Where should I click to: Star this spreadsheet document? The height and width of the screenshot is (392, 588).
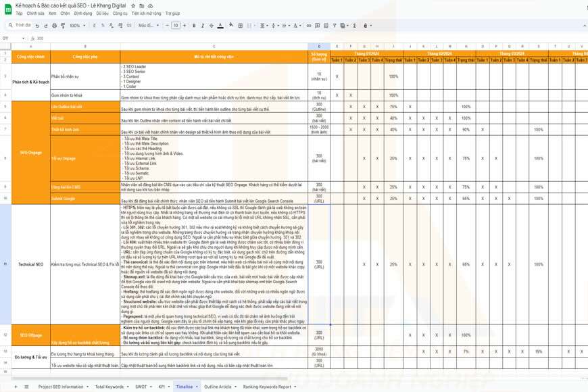coord(133,6)
